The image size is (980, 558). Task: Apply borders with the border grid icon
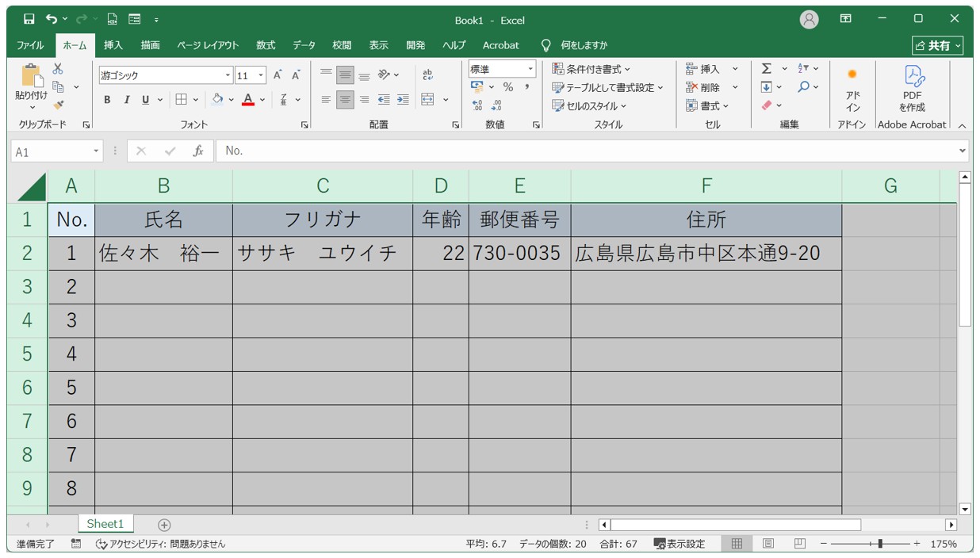181,100
